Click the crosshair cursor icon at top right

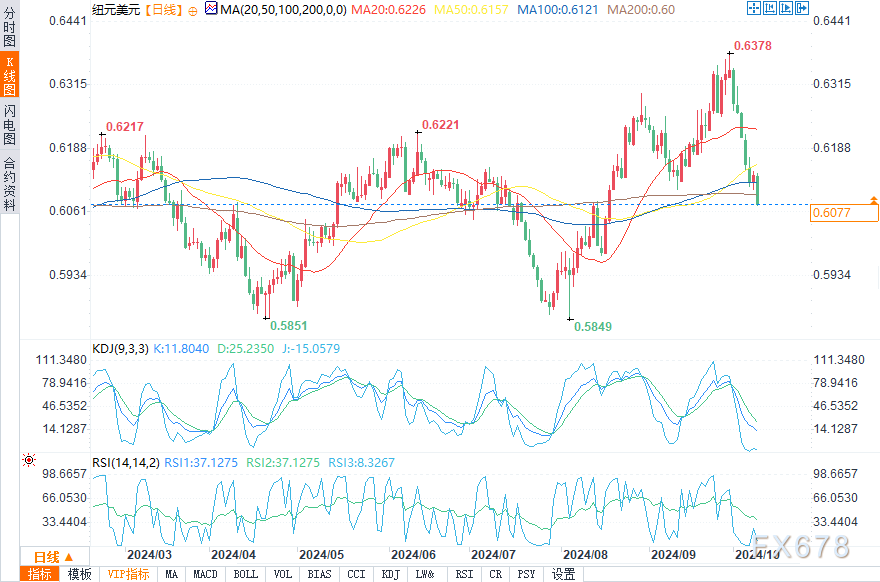coord(754,8)
